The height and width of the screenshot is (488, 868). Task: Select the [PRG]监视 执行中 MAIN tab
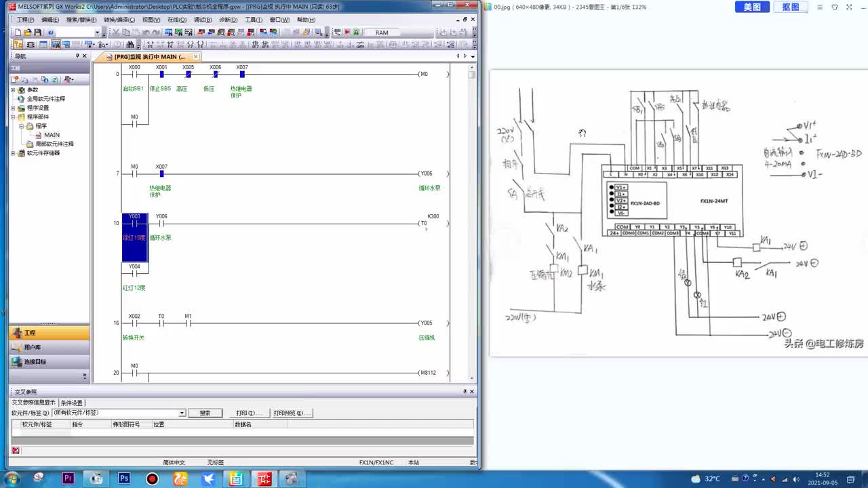tap(149, 57)
